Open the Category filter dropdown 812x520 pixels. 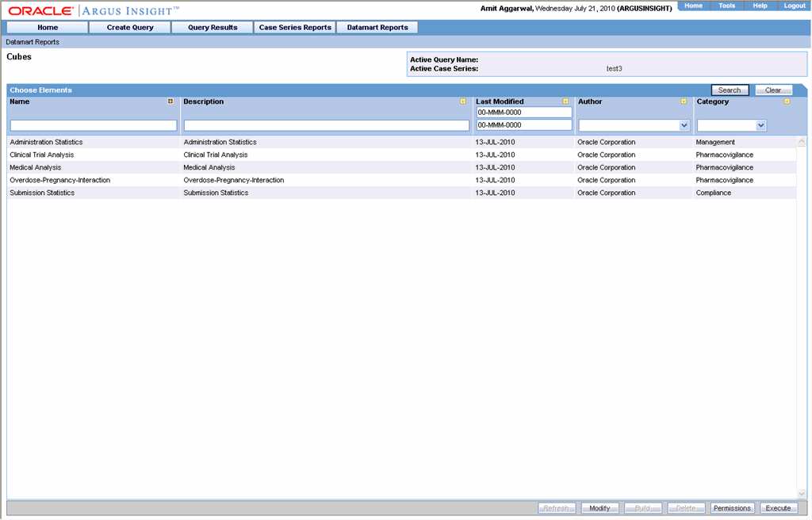[x=760, y=125]
